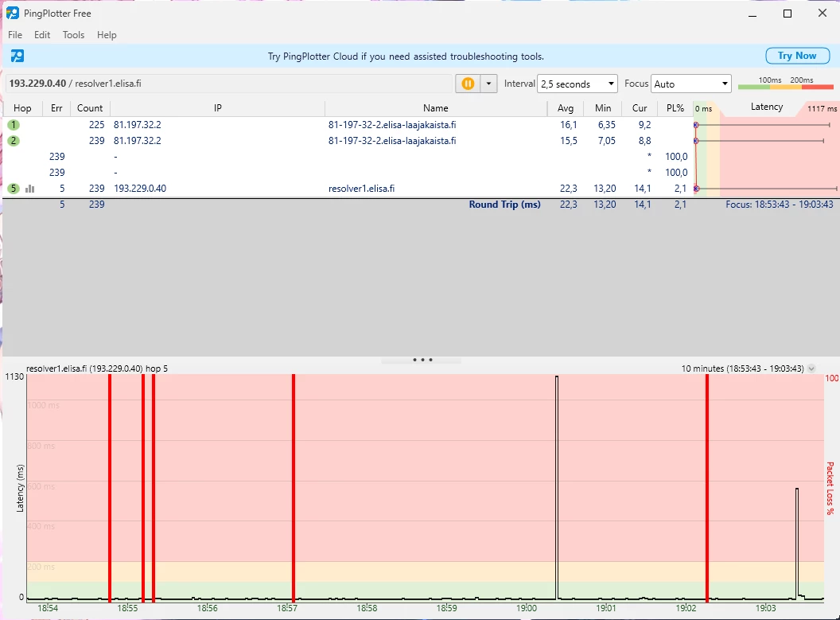Click the Name column header

tap(436, 108)
